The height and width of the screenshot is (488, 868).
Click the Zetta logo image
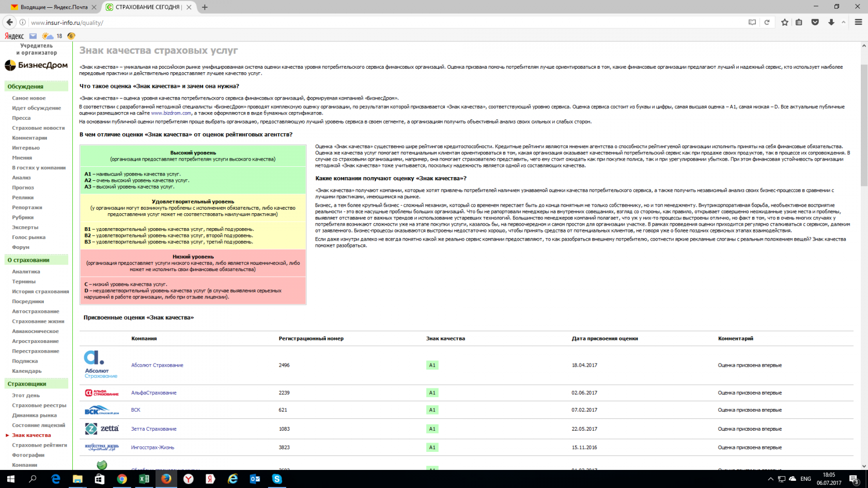point(102,429)
